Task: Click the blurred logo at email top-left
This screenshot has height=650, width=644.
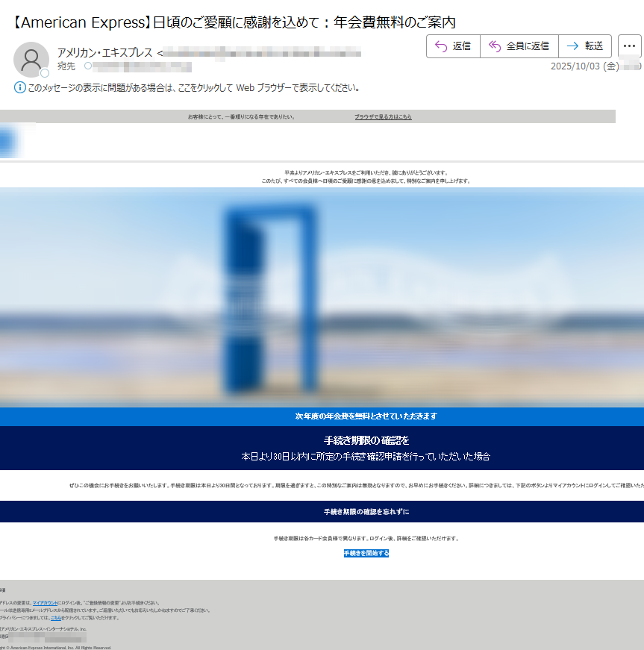Action: pyautogui.click(x=9, y=141)
